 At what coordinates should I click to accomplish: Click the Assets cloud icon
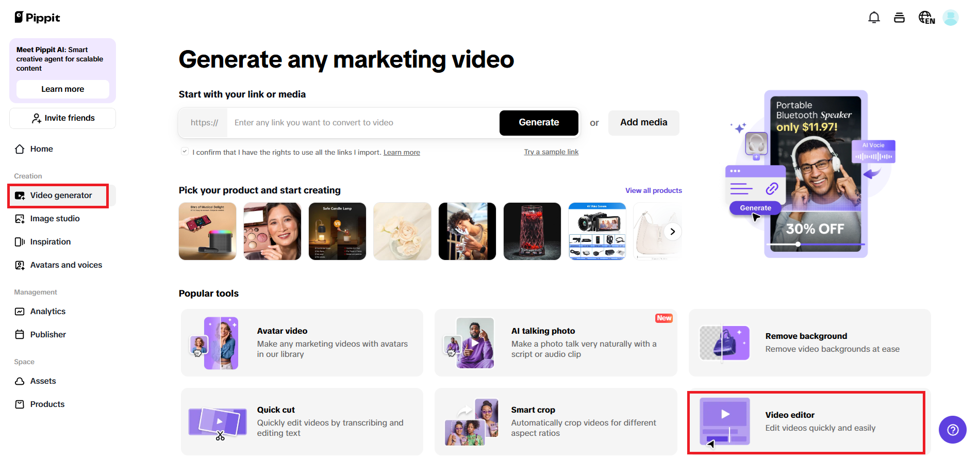tap(20, 381)
